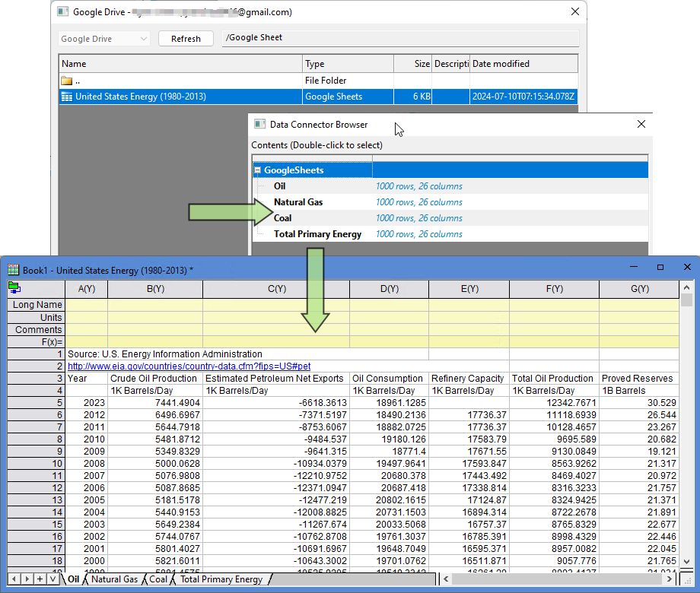Open the Google Drive source dropdown
The width and height of the screenshot is (700, 593).
pos(103,39)
